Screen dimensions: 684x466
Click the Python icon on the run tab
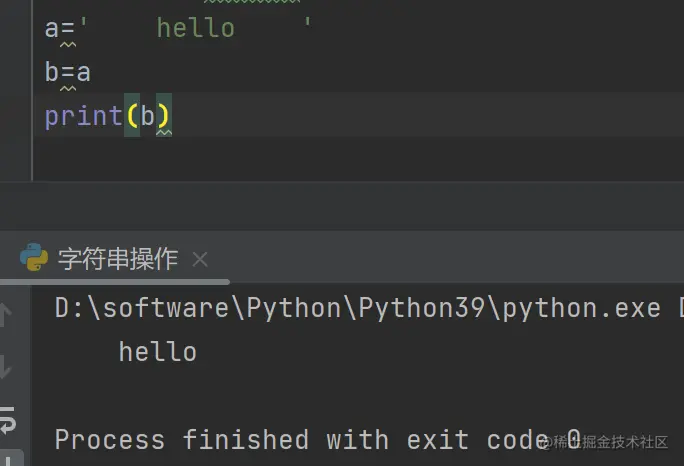(34, 257)
